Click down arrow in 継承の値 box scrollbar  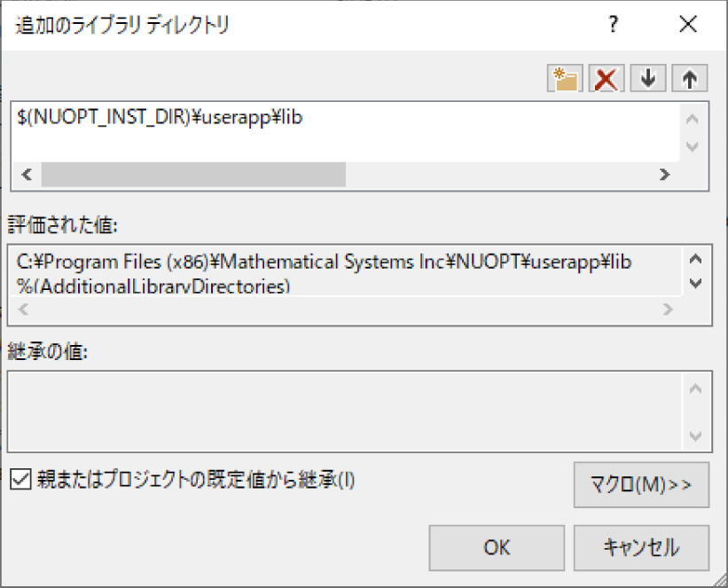click(695, 435)
